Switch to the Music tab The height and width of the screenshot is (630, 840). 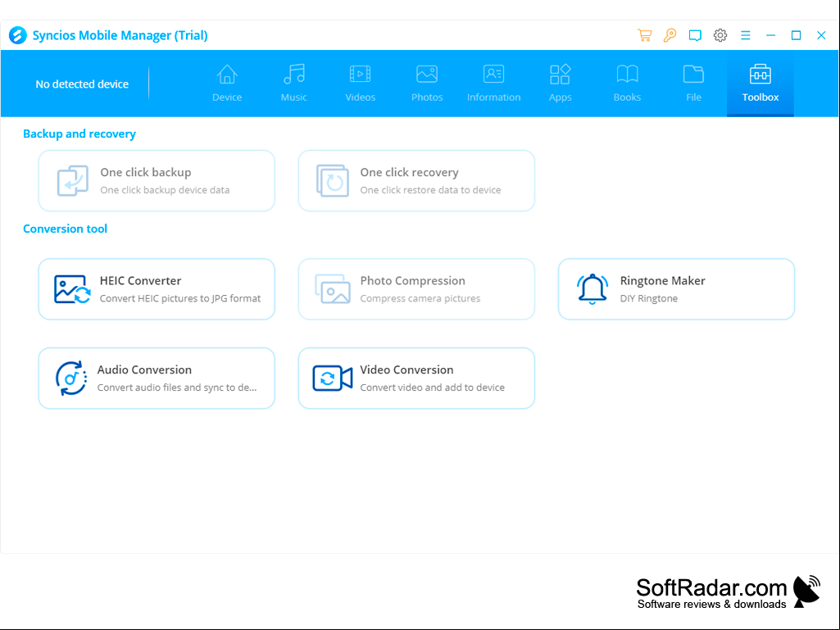[x=293, y=83]
